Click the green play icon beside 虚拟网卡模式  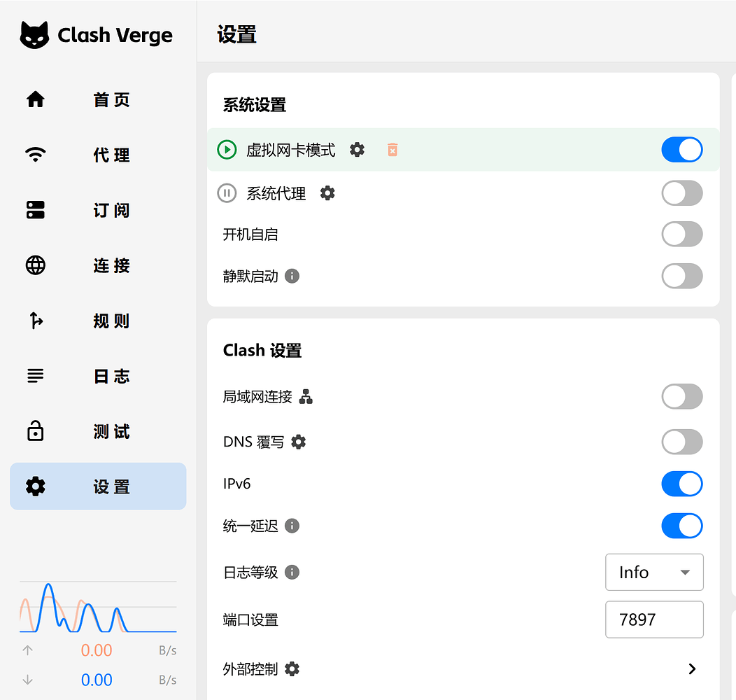pyautogui.click(x=227, y=150)
